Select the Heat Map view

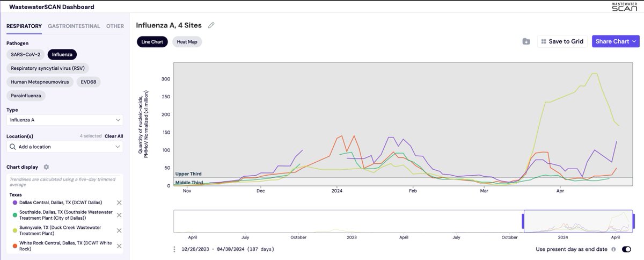(x=187, y=42)
